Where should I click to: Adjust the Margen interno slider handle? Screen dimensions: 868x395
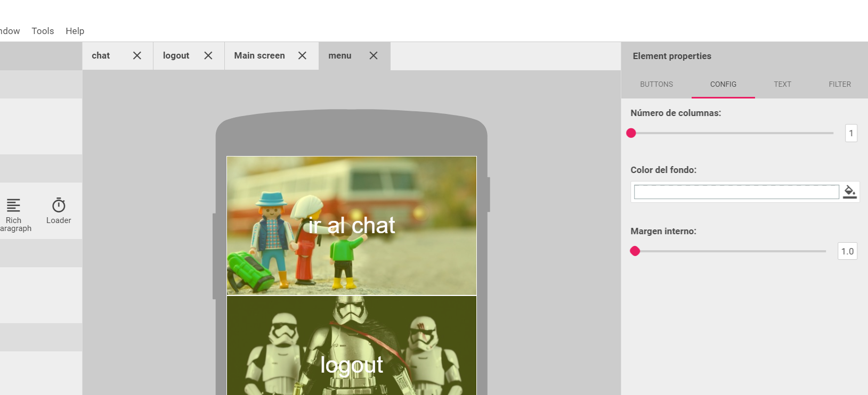(635, 251)
